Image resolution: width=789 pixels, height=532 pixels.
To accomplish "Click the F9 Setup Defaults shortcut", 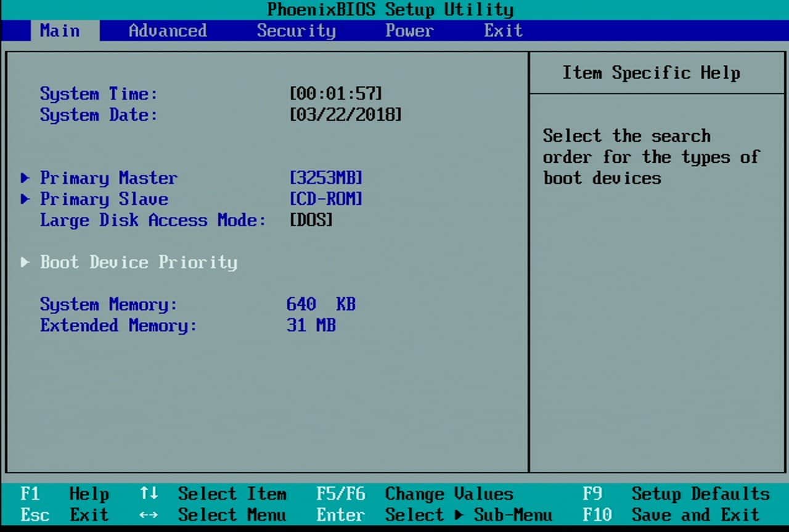I will click(x=676, y=494).
